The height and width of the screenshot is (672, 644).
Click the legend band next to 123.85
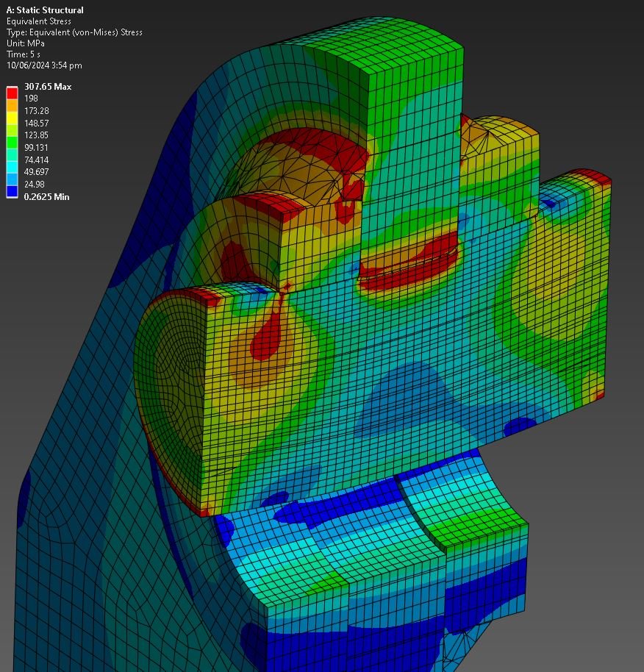[x=12, y=142]
